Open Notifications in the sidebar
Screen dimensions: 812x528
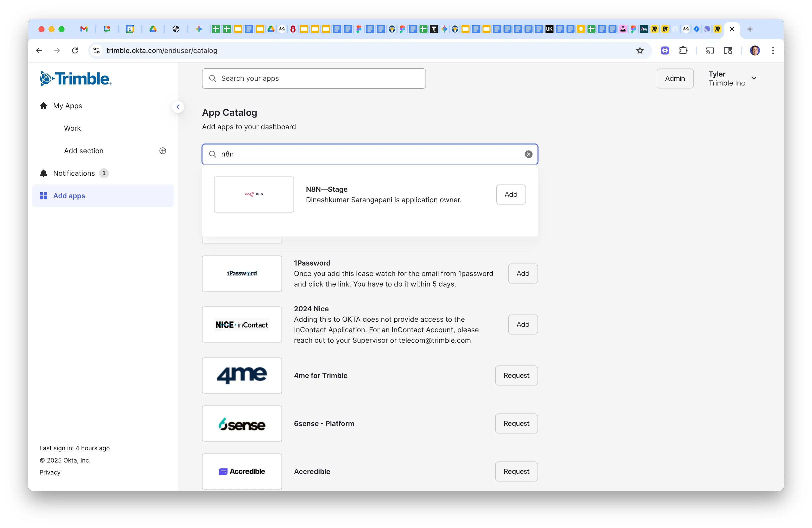(x=74, y=173)
